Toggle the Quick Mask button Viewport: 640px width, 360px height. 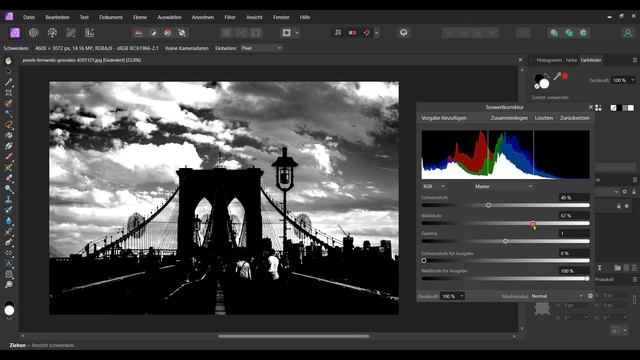[287, 33]
